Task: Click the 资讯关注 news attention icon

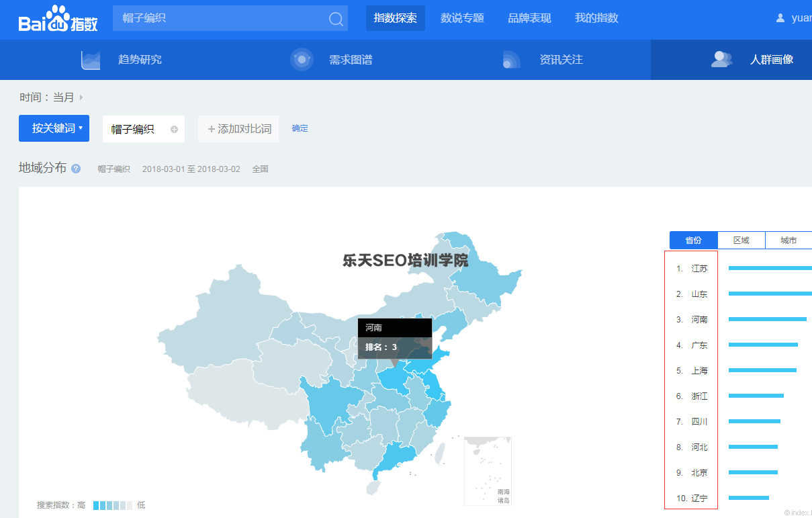Action: point(511,59)
